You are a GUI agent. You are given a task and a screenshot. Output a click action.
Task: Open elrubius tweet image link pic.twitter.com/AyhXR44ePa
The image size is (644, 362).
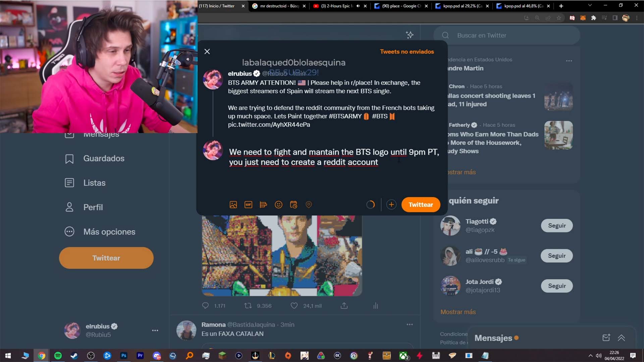point(269,125)
